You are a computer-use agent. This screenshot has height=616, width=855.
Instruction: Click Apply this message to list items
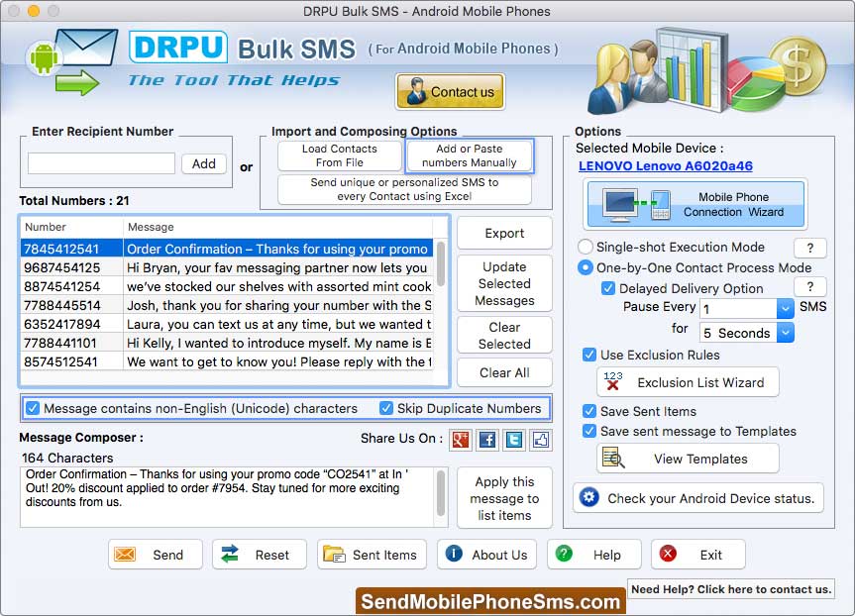pos(504,498)
